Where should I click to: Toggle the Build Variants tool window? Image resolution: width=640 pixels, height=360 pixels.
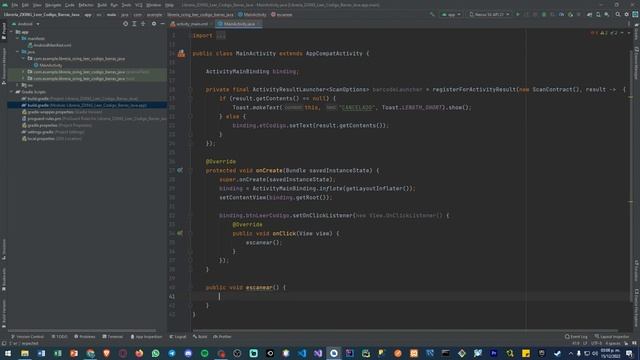point(4,313)
